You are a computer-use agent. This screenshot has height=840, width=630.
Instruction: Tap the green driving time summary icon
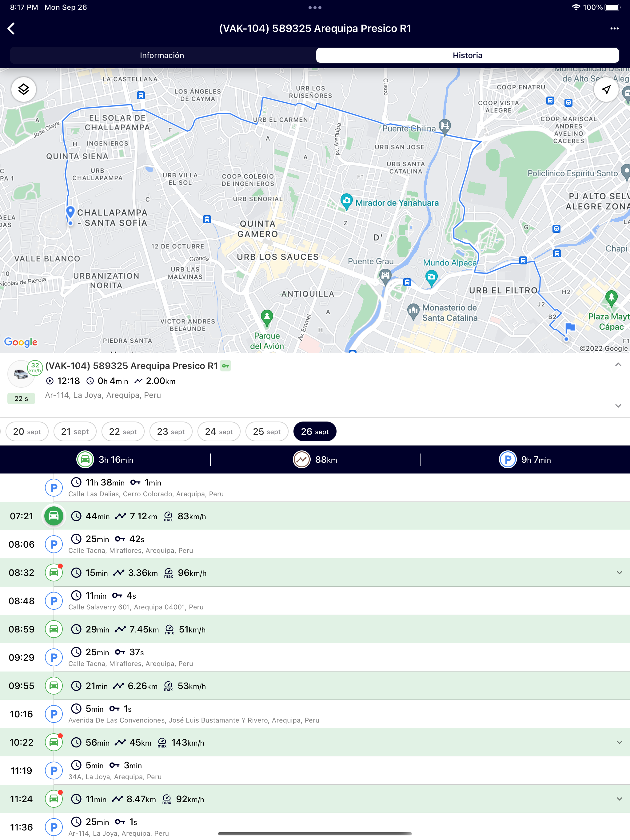[85, 459]
